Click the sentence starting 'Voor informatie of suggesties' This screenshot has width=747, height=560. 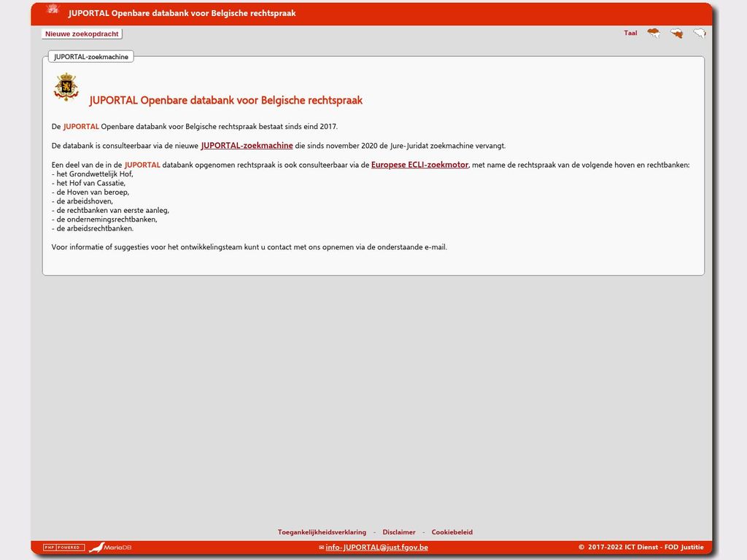point(249,247)
